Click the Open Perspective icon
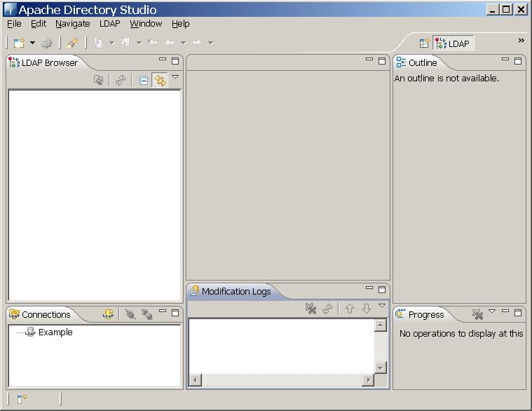Viewport: 532px width, 411px height. pyautogui.click(x=424, y=43)
